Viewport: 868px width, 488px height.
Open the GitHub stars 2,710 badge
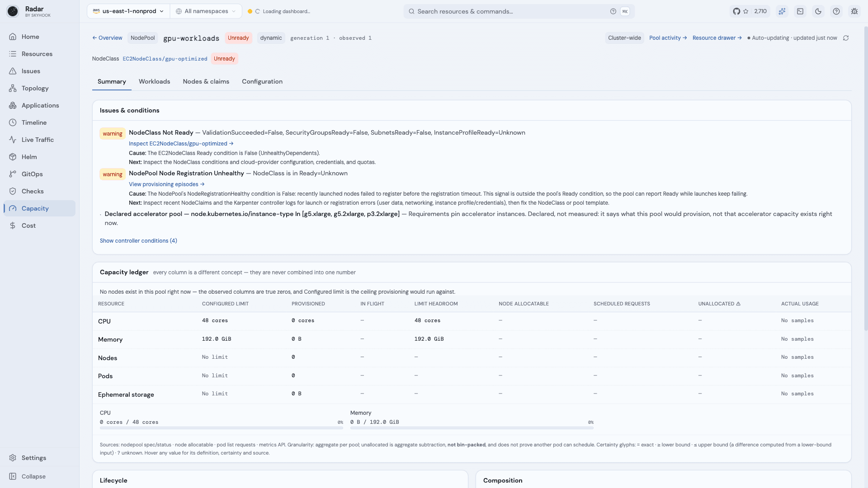[750, 11]
